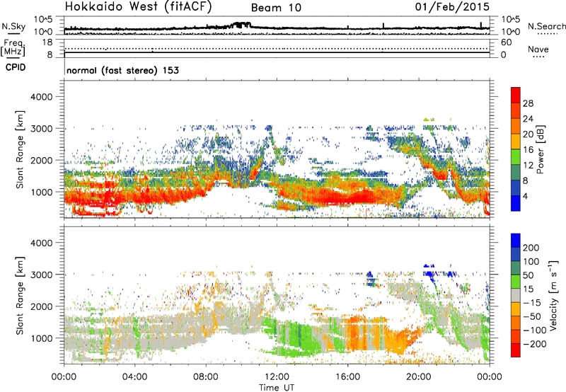Screen dimensions: 566x392
Task: Click the 'Power [dB]' colorbar label
Action: coord(541,149)
